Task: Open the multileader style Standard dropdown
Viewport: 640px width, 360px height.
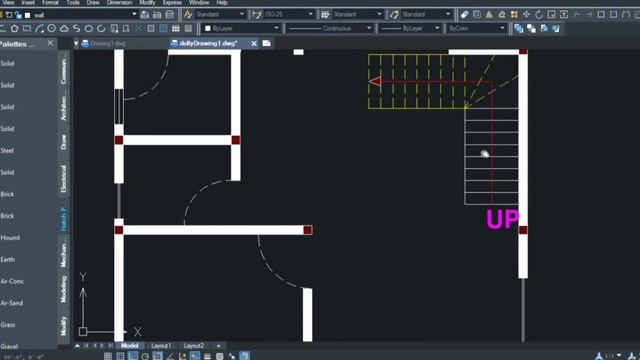Action: pyautogui.click(x=448, y=15)
